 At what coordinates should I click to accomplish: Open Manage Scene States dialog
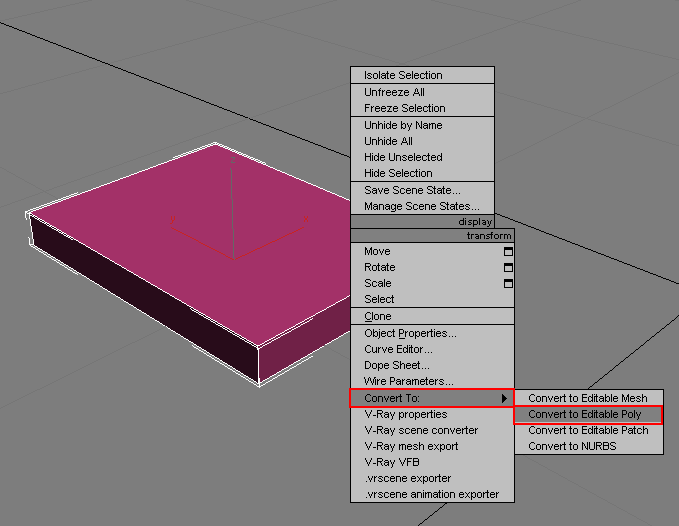pyautogui.click(x=422, y=207)
